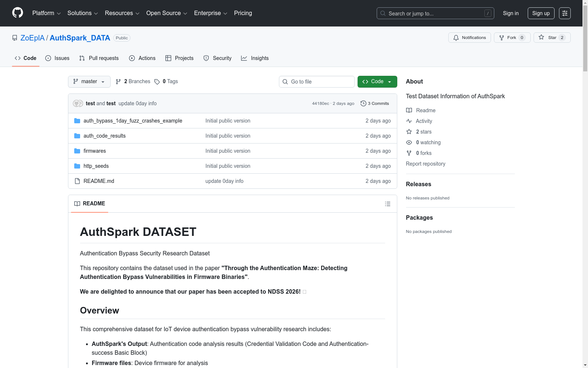Click update 0day info commit for README.md
Image resolution: width=588 pixels, height=368 pixels.
[224, 181]
